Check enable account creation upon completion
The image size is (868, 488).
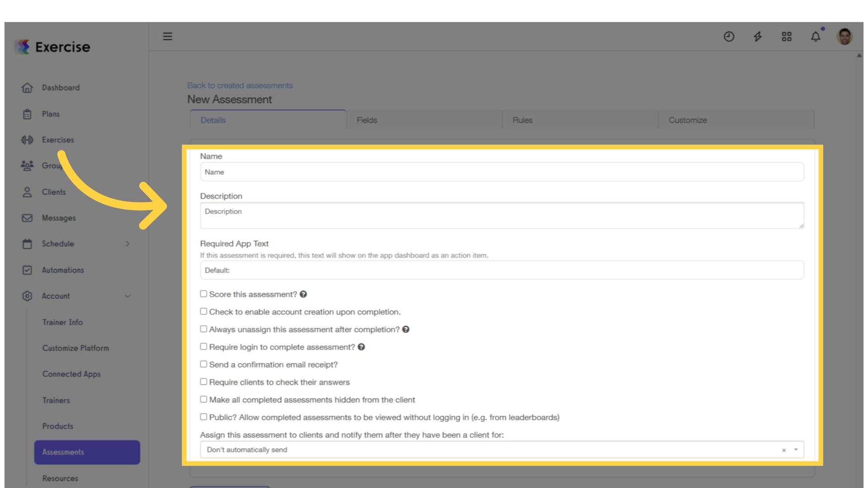point(203,311)
